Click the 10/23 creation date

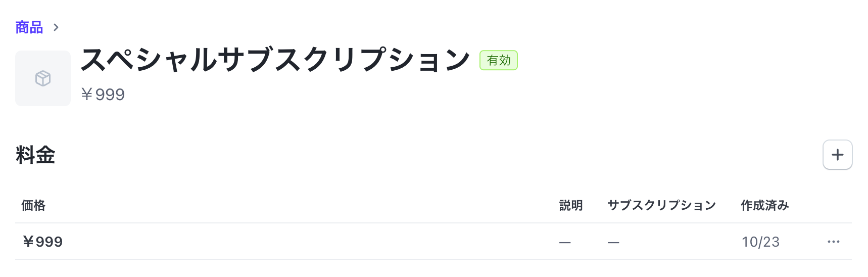pyautogui.click(x=760, y=242)
